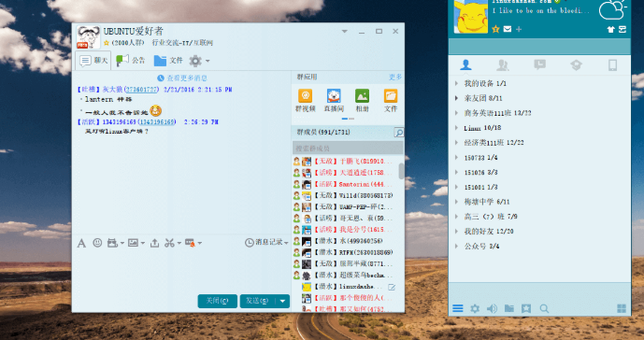The image size is (644, 340).
Task: Select the scissors screenshot tool
Action: point(169,243)
